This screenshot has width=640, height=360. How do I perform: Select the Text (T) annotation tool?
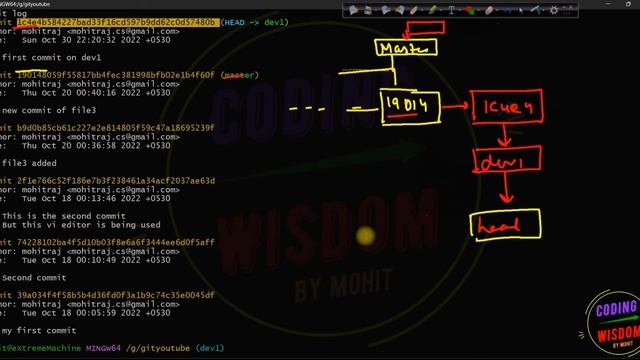point(451,10)
